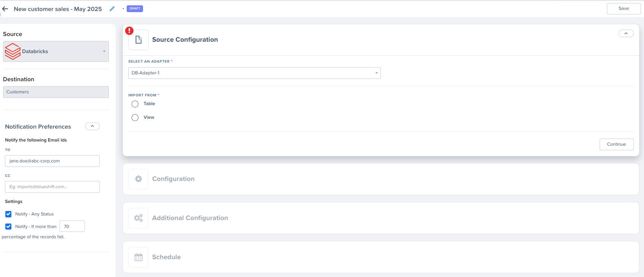
Task: Click the failure percentage field showing 70
Action: [72, 227]
